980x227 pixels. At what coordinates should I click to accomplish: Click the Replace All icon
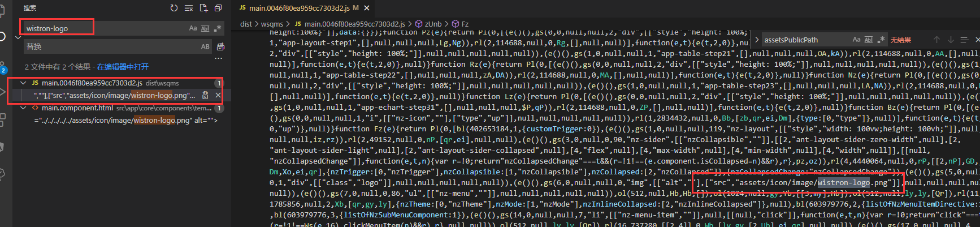point(220,46)
